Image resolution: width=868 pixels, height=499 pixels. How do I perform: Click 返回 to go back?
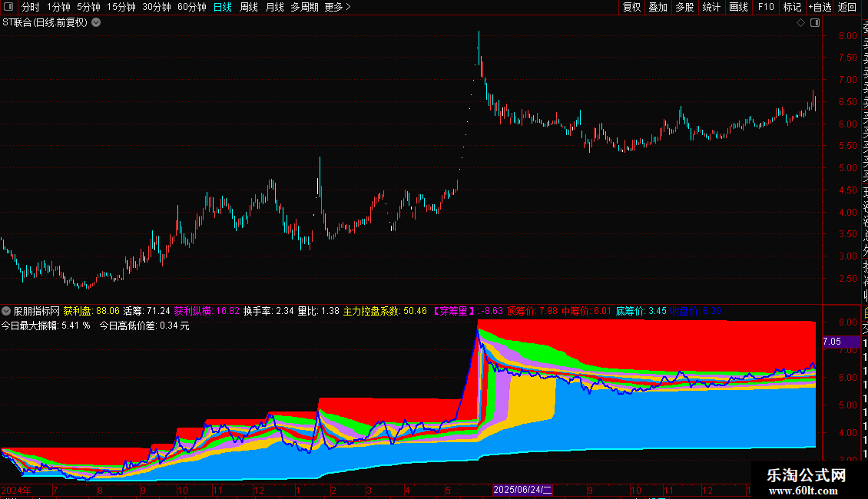(847, 7)
